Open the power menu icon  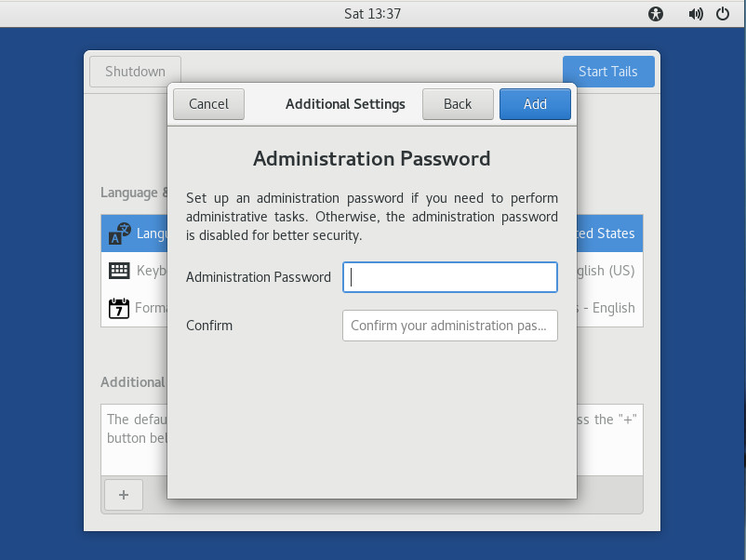point(722,14)
